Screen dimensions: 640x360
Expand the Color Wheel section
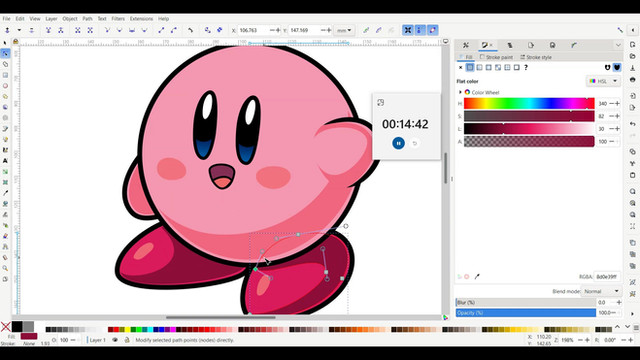pos(460,93)
